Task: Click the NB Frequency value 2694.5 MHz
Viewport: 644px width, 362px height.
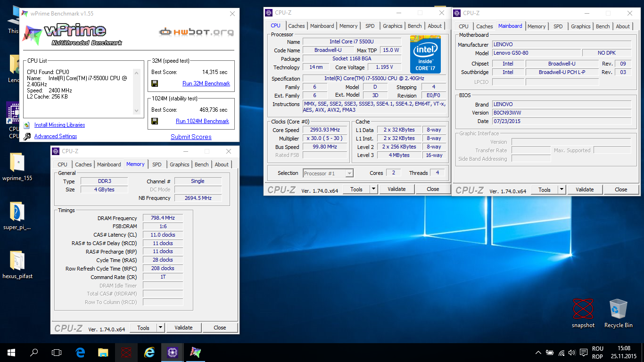Action: [199, 198]
